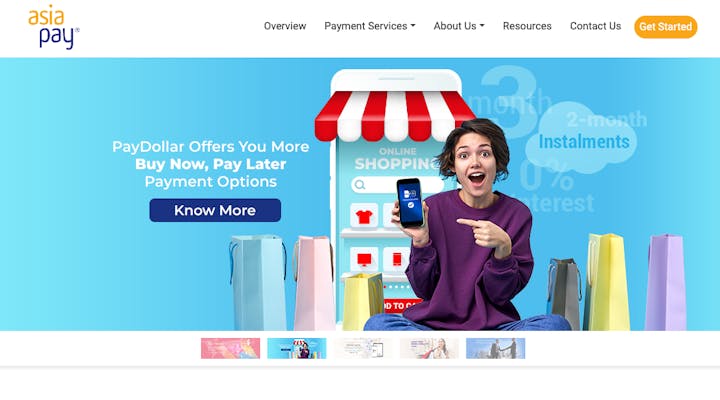Expand the Payment Services dropdown
This screenshot has height=400, width=720.
tap(370, 26)
